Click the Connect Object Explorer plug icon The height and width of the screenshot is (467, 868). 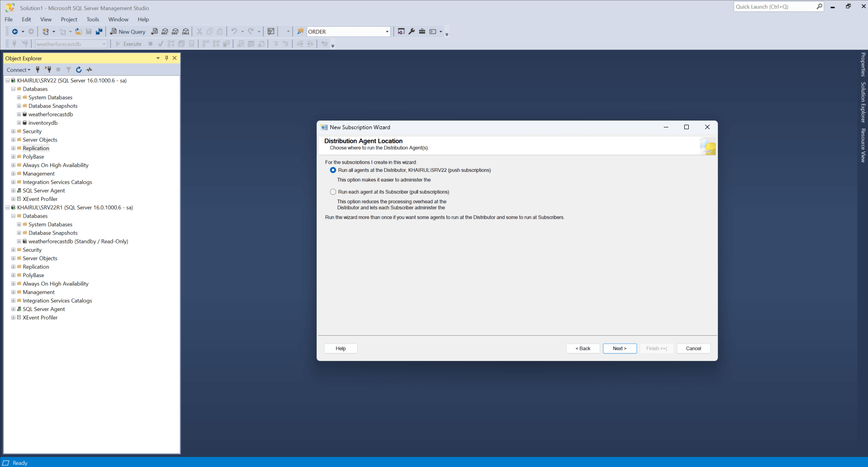[x=38, y=70]
